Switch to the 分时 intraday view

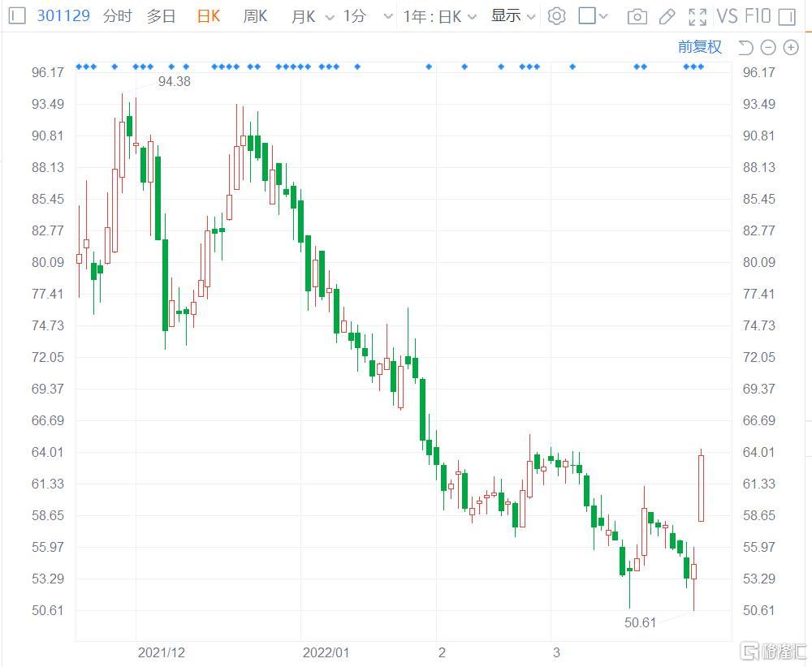tap(118, 16)
